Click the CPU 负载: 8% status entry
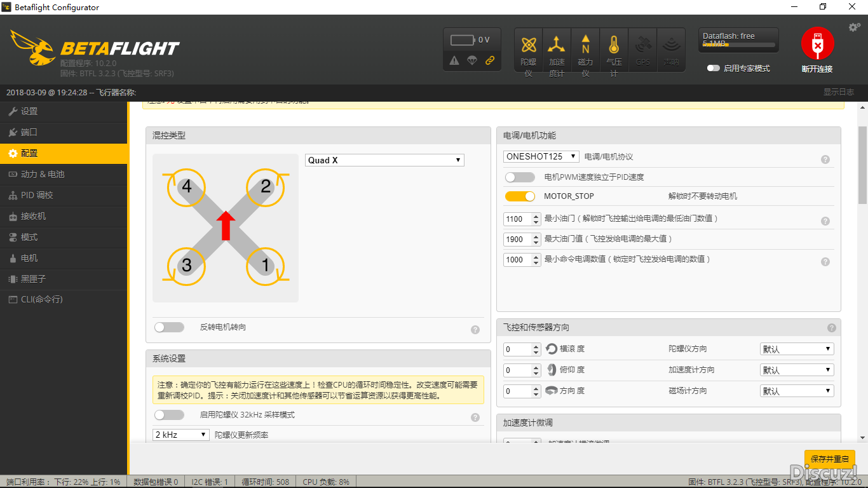 (326, 482)
